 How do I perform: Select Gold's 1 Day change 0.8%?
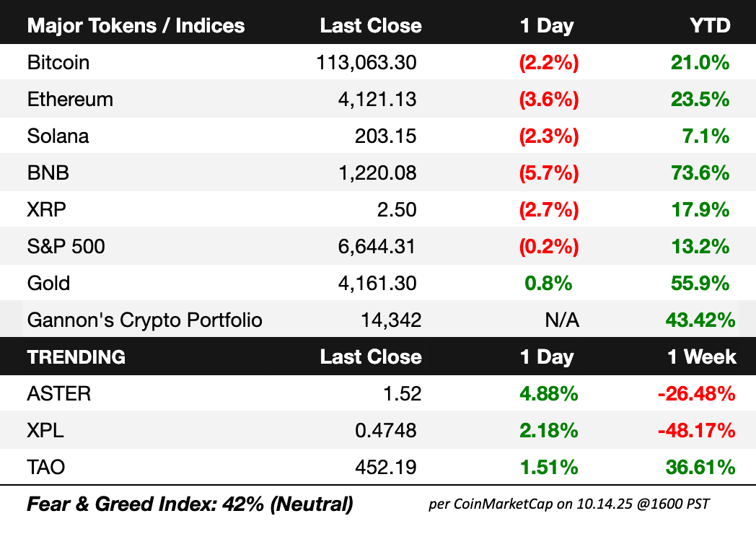click(548, 283)
